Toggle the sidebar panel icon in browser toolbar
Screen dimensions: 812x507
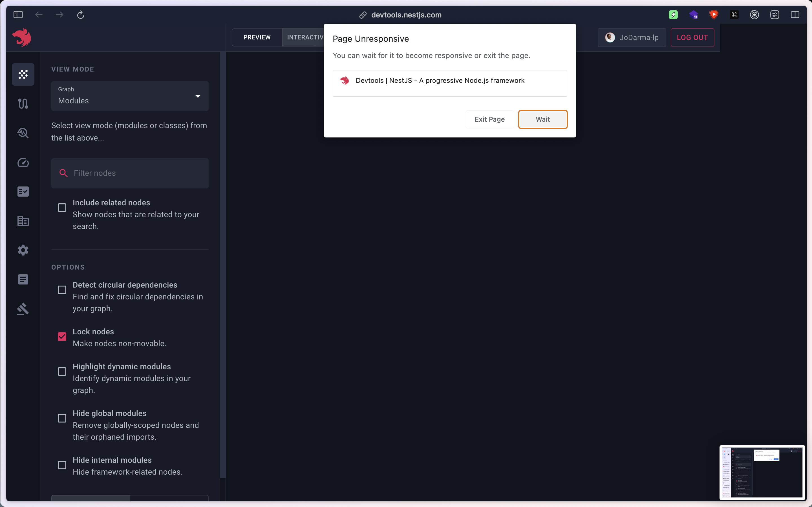tap(18, 14)
